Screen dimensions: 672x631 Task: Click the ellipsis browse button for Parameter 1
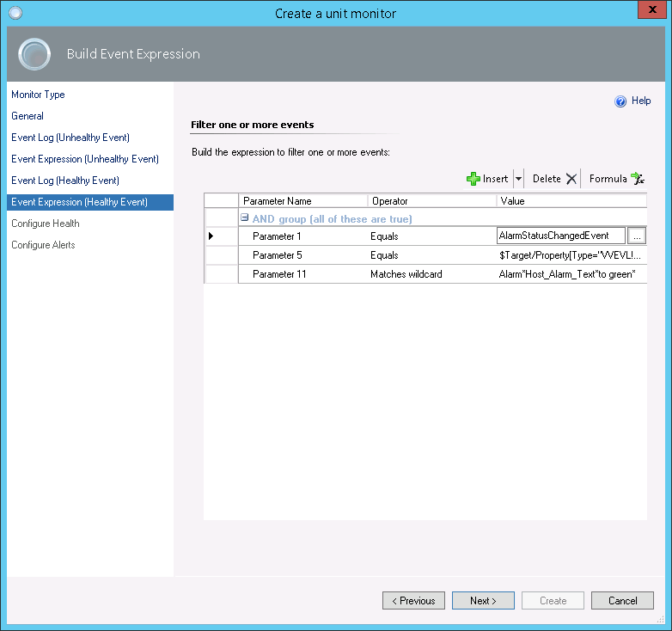coord(636,236)
